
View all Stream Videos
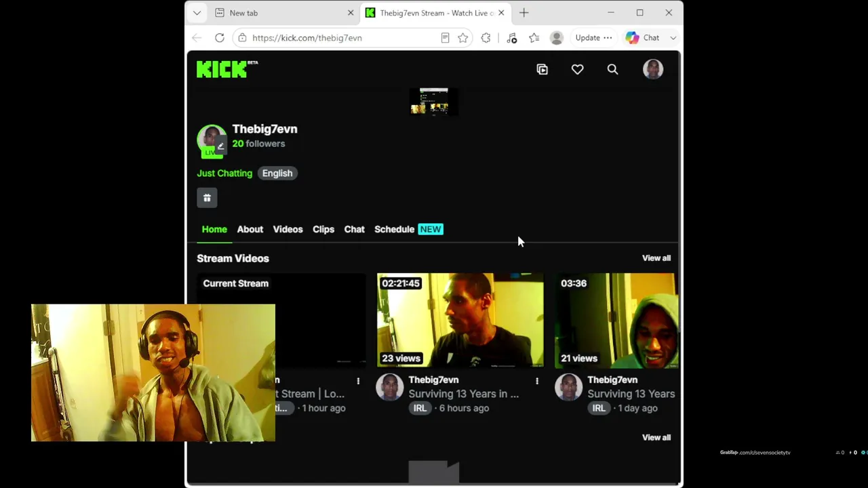click(656, 258)
